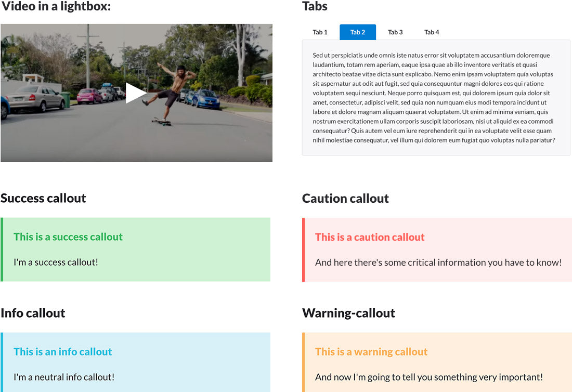Switch to Tab 3
The width and height of the screenshot is (572, 392).
coord(395,32)
